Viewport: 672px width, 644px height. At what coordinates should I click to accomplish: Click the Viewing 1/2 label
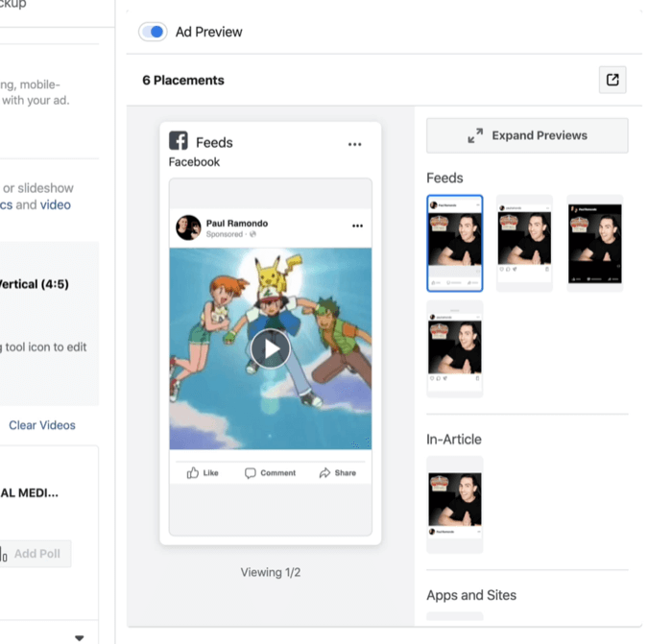[x=271, y=572]
